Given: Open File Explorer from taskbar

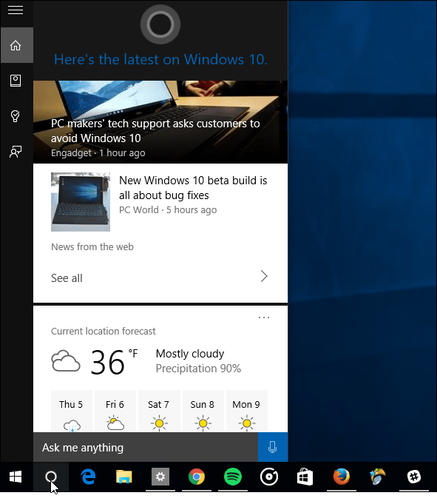Looking at the screenshot, I should (x=124, y=477).
